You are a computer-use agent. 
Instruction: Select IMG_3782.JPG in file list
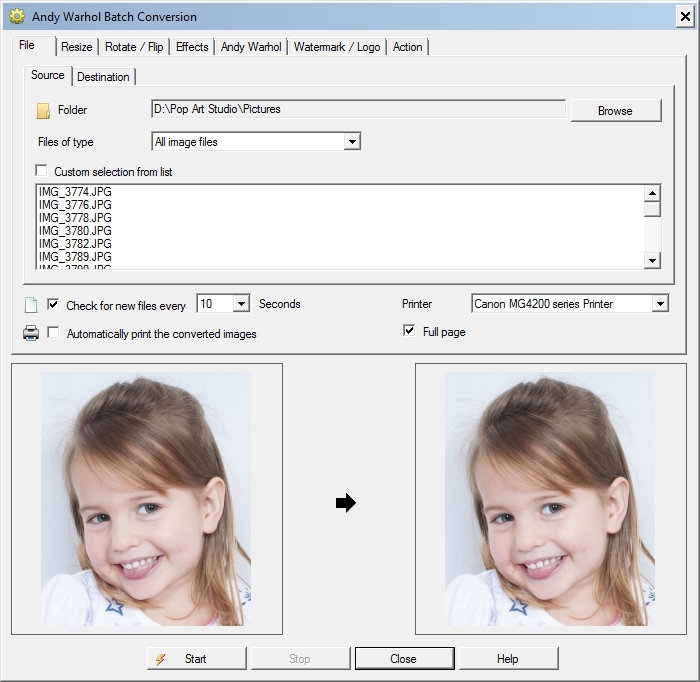(x=75, y=244)
